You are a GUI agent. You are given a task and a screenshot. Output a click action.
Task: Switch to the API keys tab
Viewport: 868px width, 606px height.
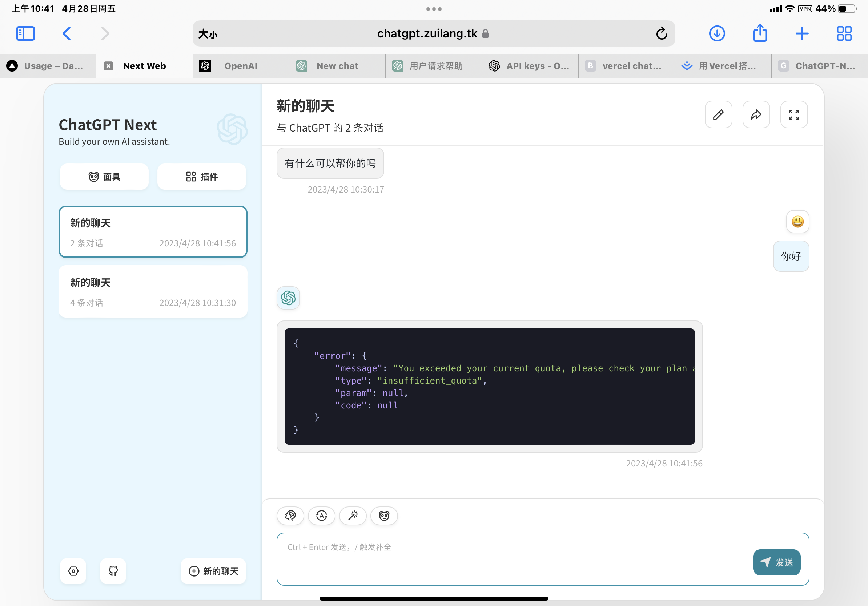pyautogui.click(x=530, y=66)
